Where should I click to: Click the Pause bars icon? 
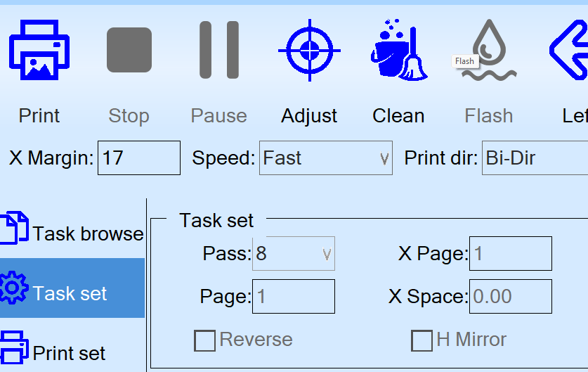point(218,50)
